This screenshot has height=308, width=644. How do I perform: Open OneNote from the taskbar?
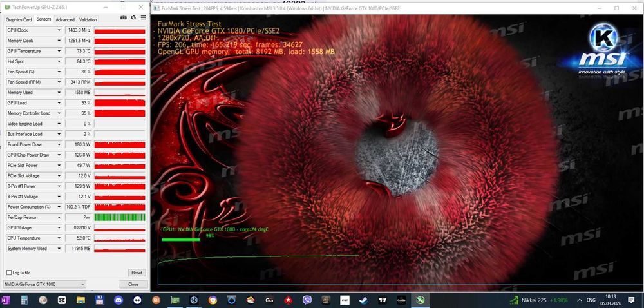tap(6, 300)
